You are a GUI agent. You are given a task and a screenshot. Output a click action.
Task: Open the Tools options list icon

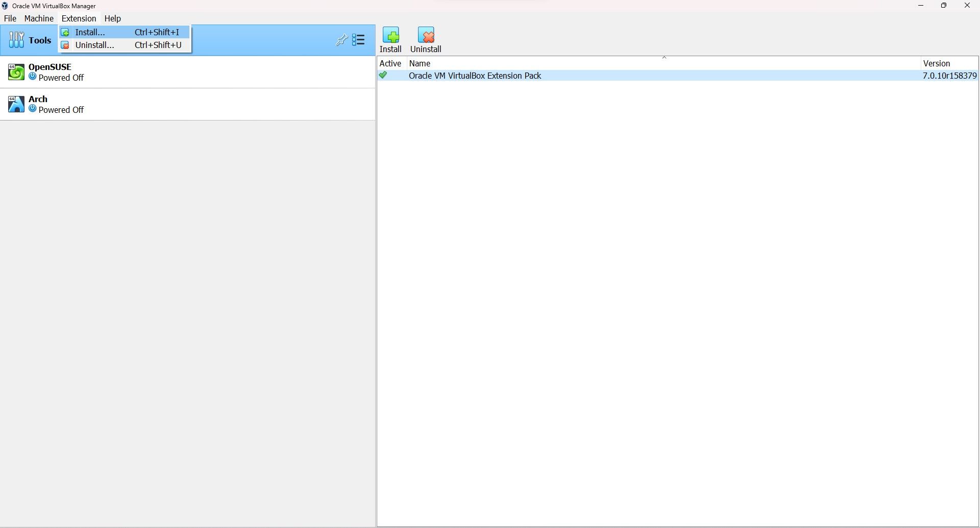359,40
